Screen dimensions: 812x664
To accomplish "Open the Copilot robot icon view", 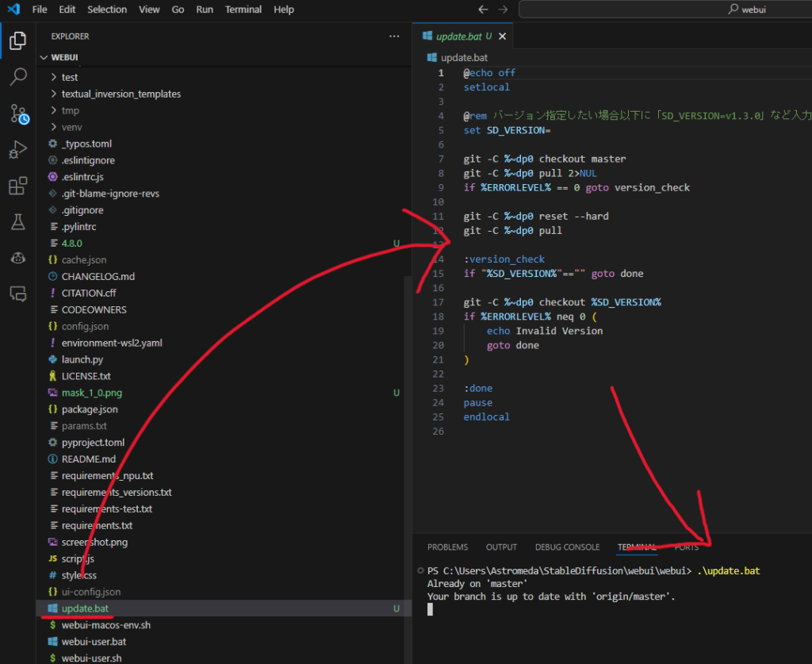I will [x=18, y=258].
